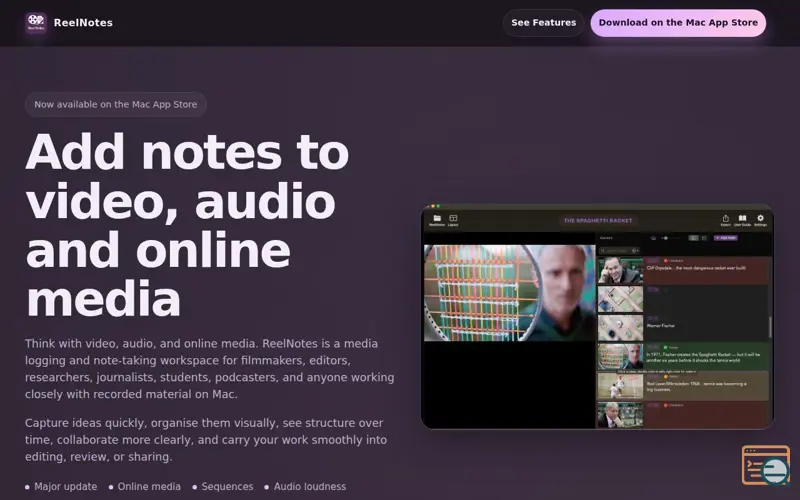Select the Major update tag
The width and height of the screenshot is (800, 500).
point(61,487)
